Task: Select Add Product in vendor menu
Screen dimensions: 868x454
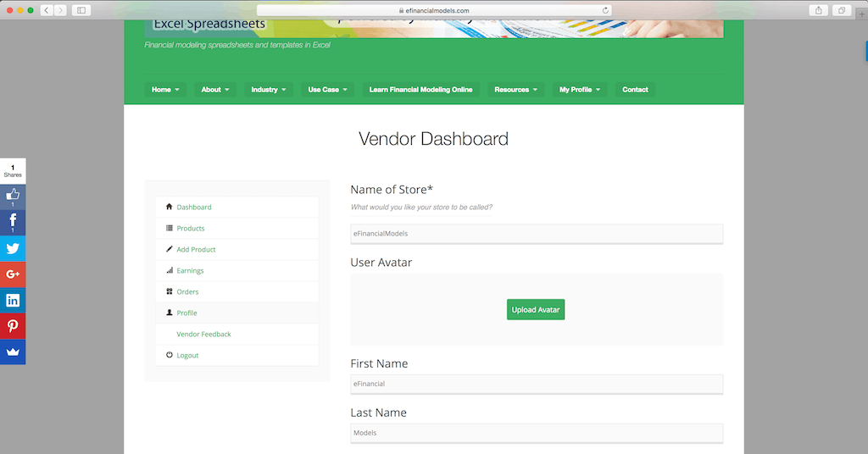Action: coord(196,249)
